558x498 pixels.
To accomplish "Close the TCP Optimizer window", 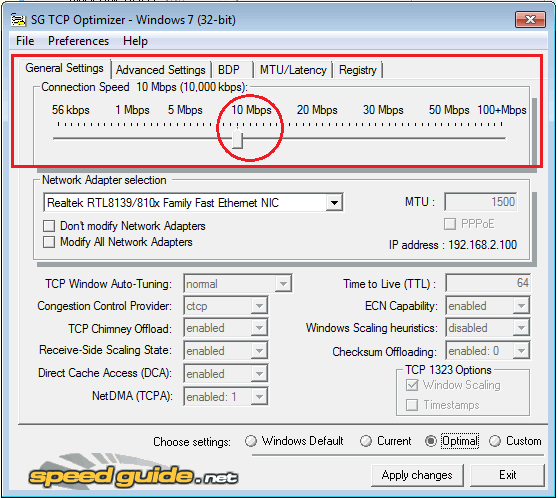I will [530, 19].
